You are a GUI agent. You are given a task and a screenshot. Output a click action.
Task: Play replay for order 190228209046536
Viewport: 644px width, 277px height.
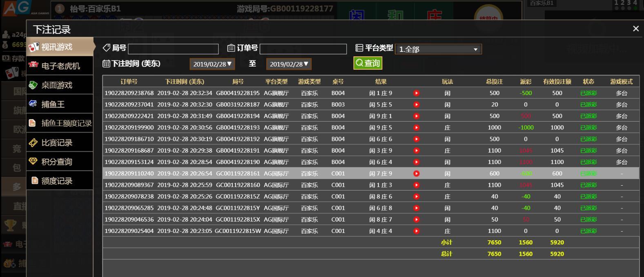[416, 219]
